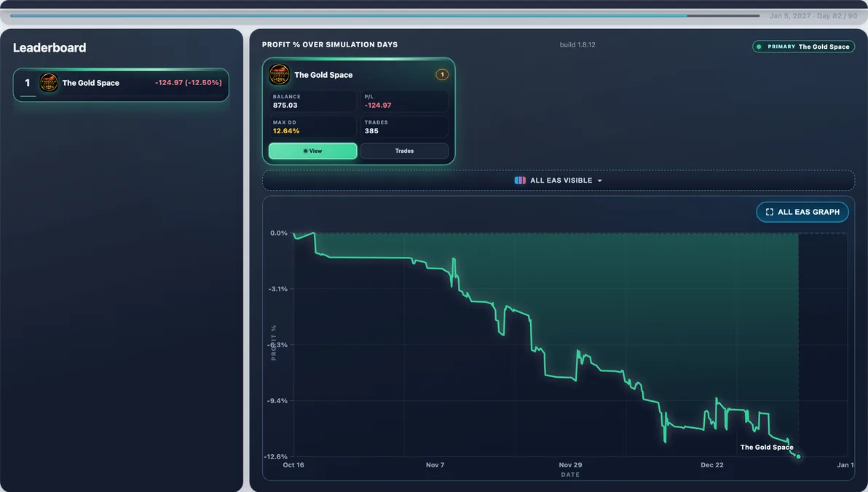
Task: Click the Leaderboard heading
Action: (x=50, y=47)
